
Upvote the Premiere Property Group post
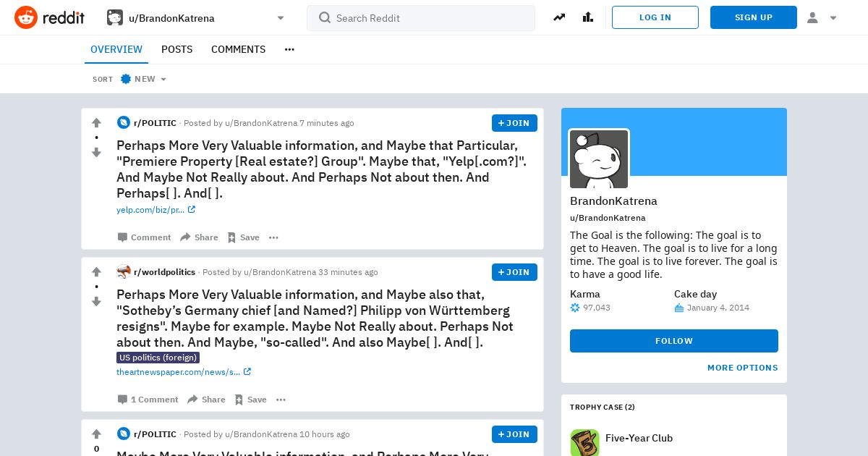pyautogui.click(x=96, y=123)
